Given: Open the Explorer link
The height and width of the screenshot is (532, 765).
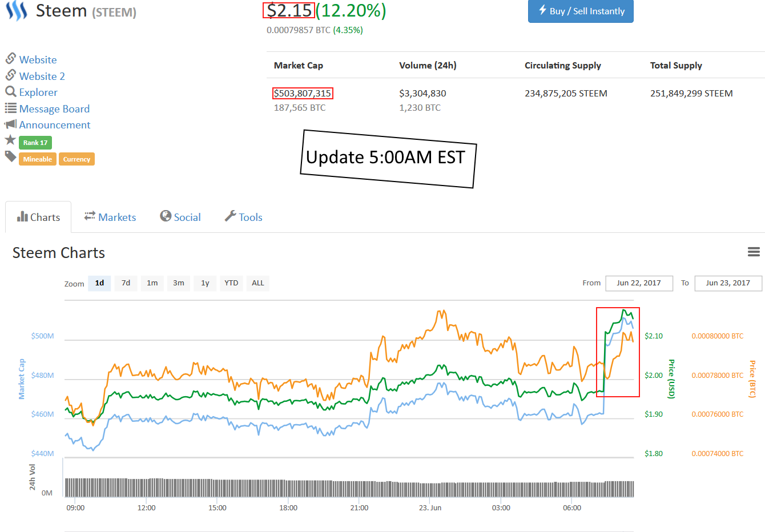Looking at the screenshot, I should pos(38,92).
